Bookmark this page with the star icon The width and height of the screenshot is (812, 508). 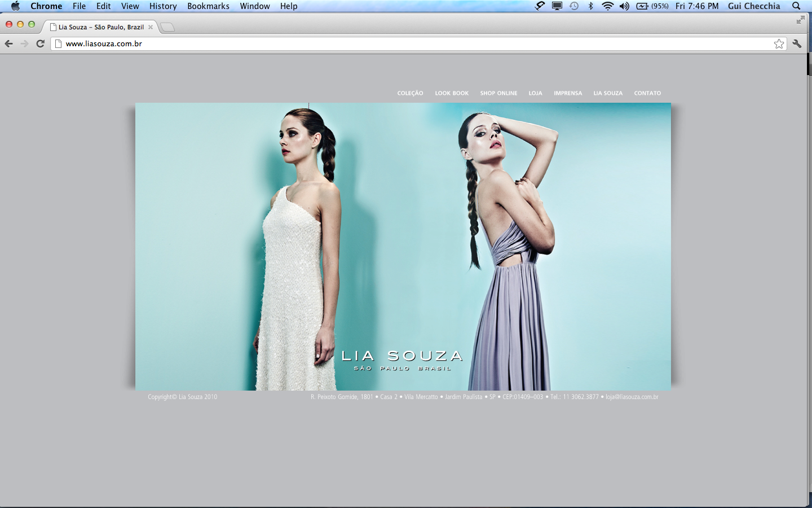click(x=779, y=44)
